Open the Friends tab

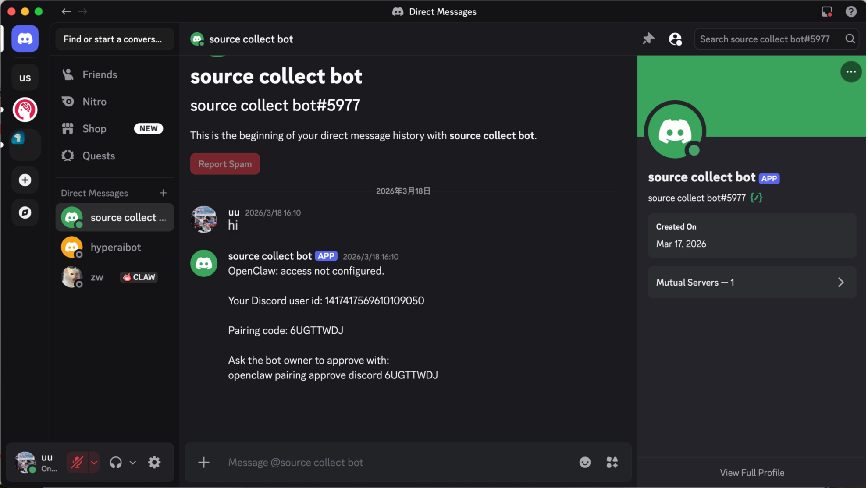[100, 75]
